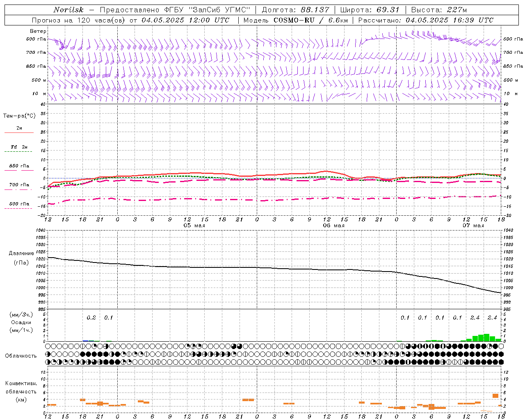Click the "06 мая" date label
This screenshot has width=525, height=420.
click(x=333, y=226)
